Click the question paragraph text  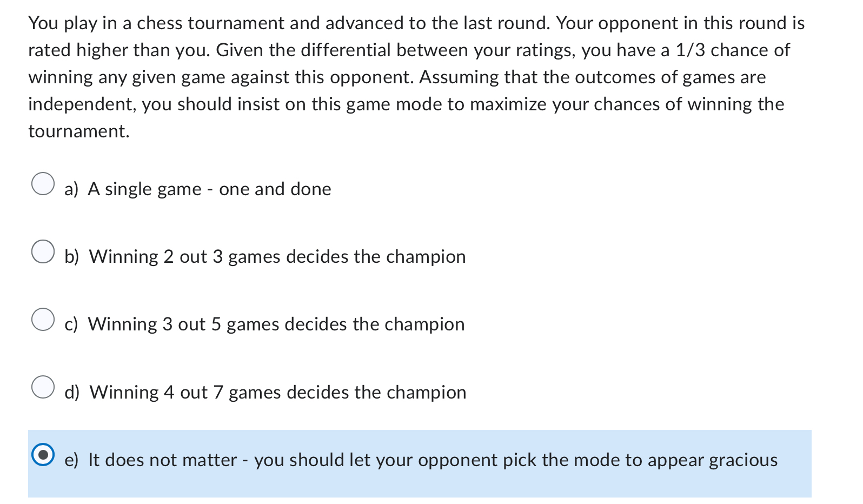tap(416, 77)
